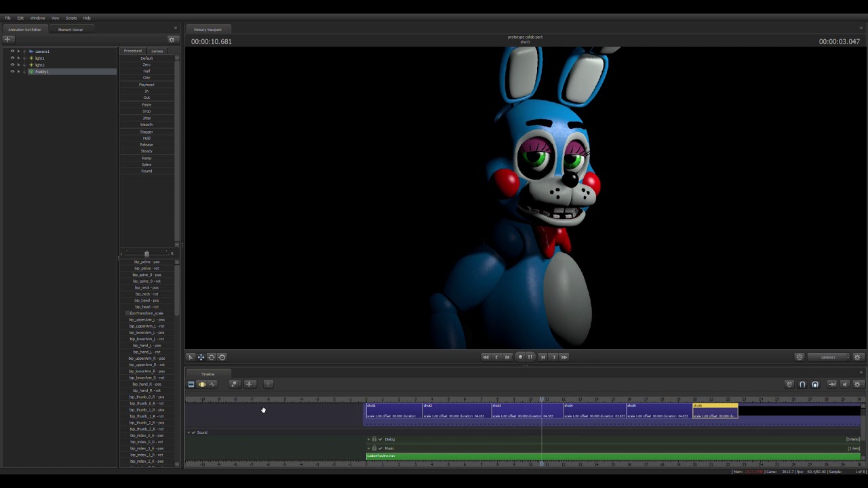
Task: Select the rootTransform_scale control
Action: [146, 313]
